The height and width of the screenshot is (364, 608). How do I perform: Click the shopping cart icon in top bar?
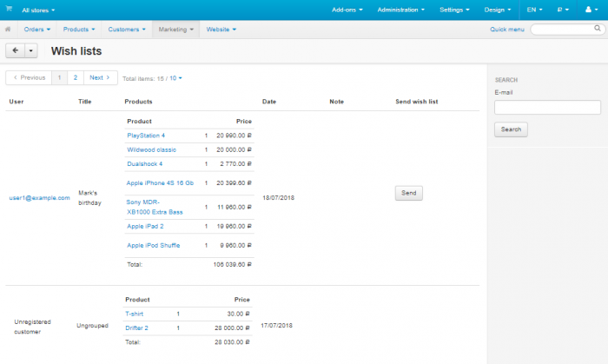pyautogui.click(x=9, y=9)
